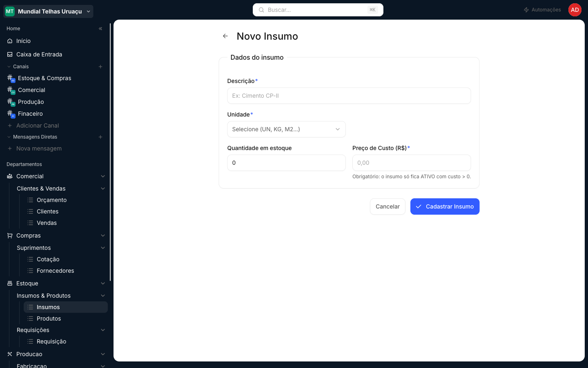Click the plus icon of Adicionar Canal
588x368 pixels.
tap(10, 126)
